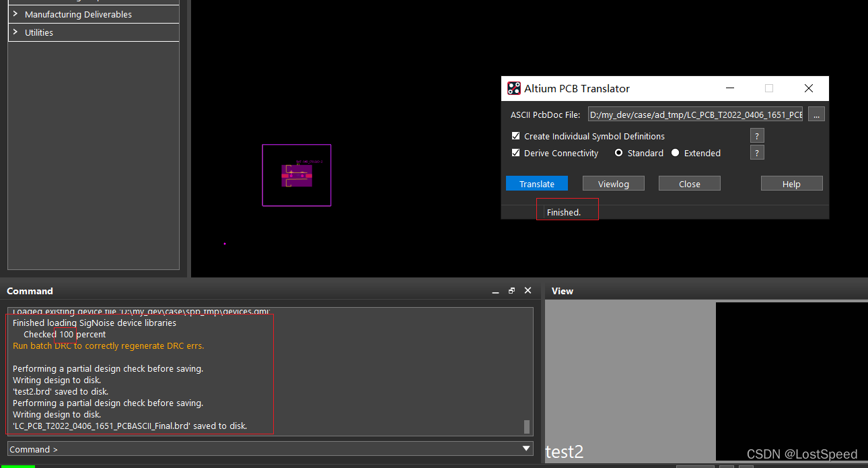
Task: Click the ASCII PcbDoc File path field
Action: pyautogui.click(x=695, y=114)
